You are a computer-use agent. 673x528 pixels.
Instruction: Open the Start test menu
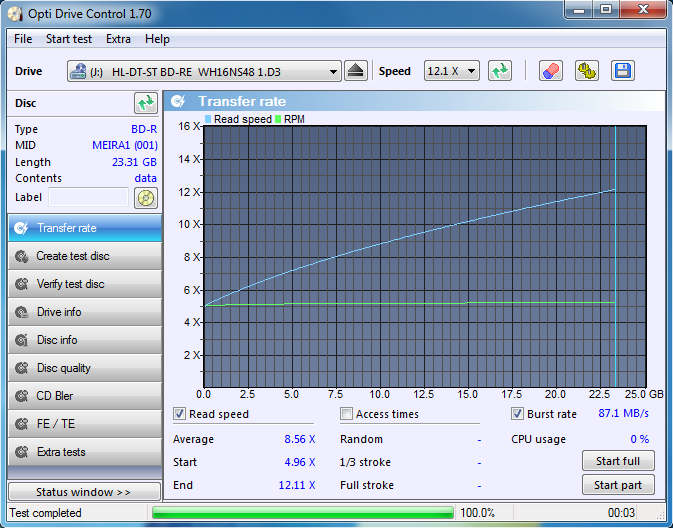click(68, 39)
